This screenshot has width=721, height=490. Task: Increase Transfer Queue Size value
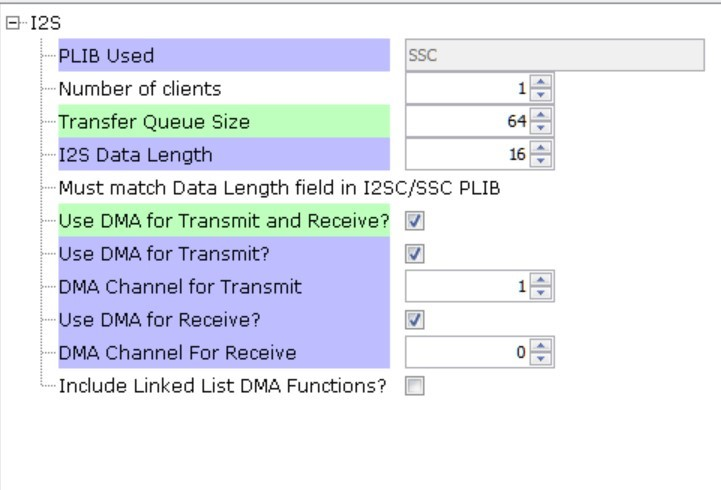pyautogui.click(x=541, y=115)
